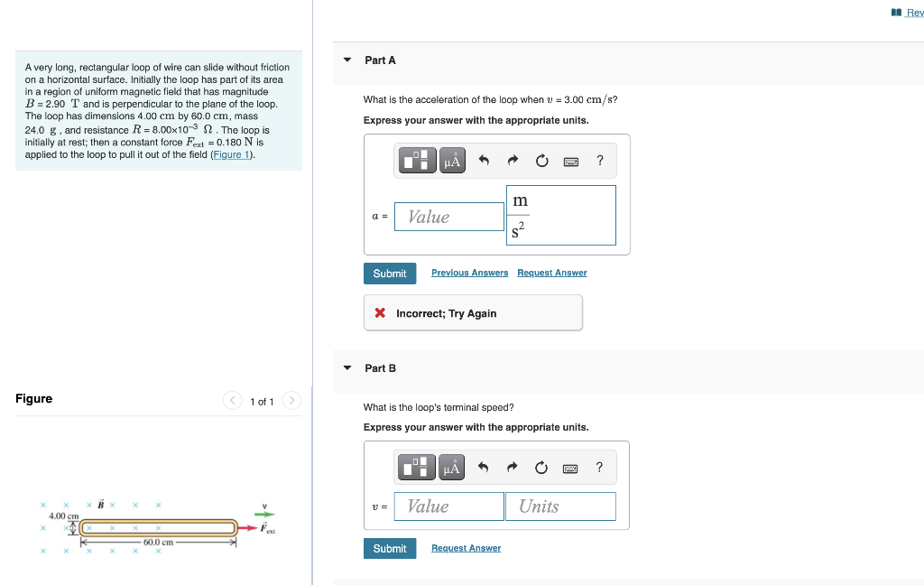924x585 pixels.
Task: Redo your Part A entry with the redo arrow
Action: (512, 160)
